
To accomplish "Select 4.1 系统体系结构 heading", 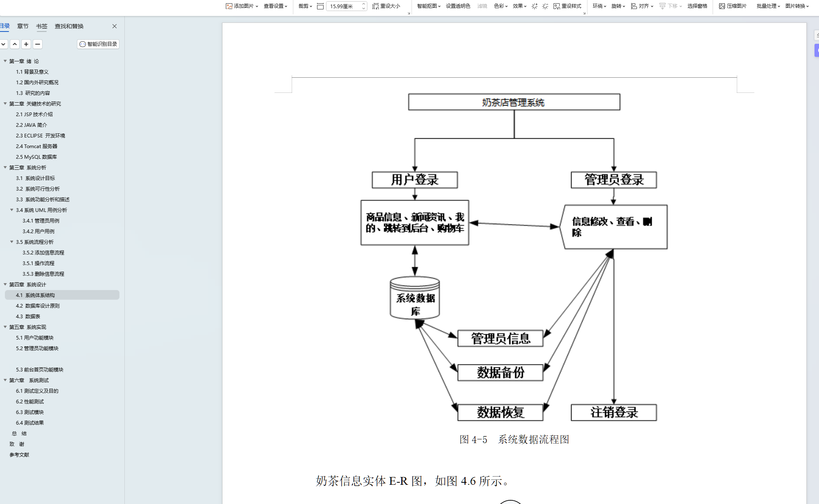I will (62, 295).
